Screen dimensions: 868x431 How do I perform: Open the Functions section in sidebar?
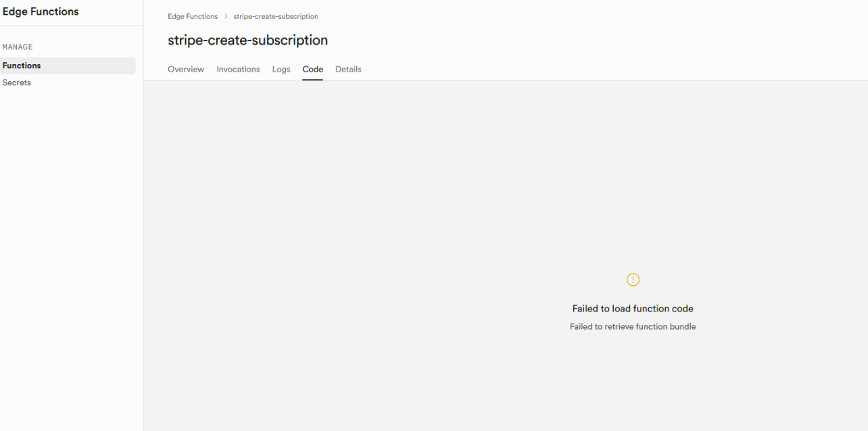pyautogui.click(x=66, y=66)
